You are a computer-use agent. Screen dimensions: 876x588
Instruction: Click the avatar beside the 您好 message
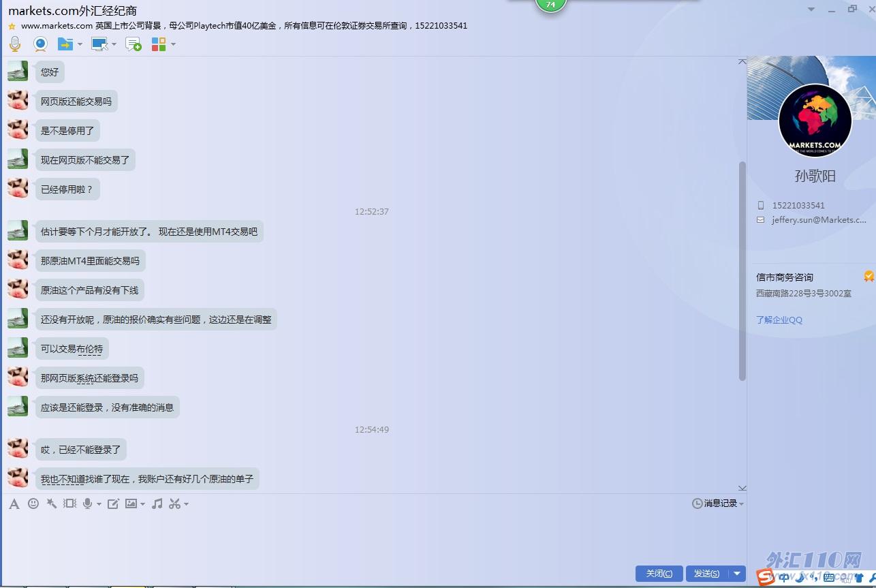click(x=18, y=71)
